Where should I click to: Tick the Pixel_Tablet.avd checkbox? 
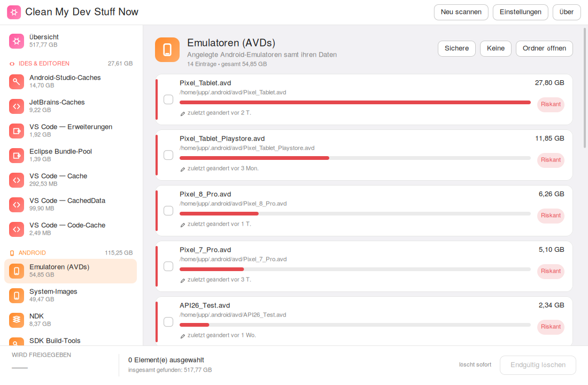168,99
